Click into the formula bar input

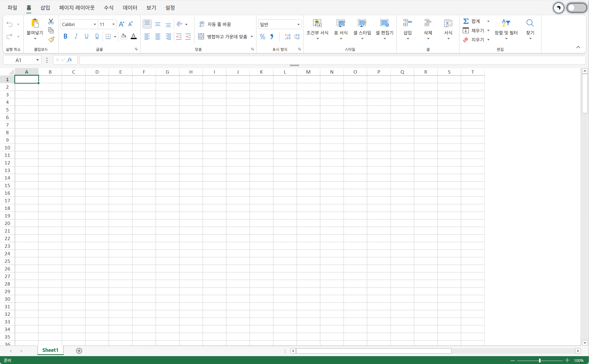pyautogui.click(x=332, y=60)
